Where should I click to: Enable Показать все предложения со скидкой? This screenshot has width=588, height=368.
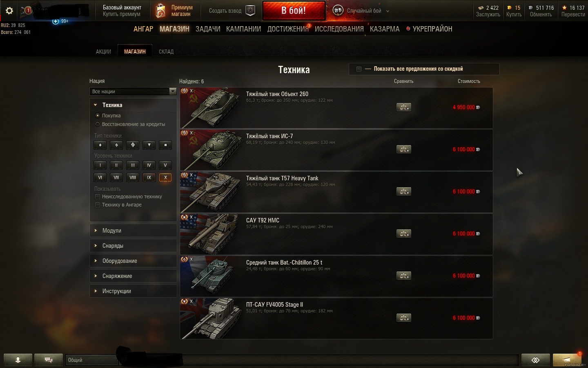[x=359, y=69]
